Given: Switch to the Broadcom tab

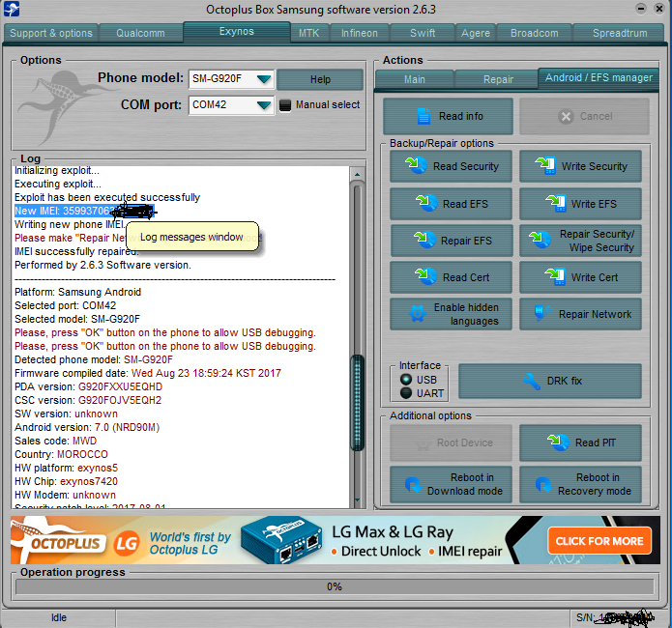Looking at the screenshot, I should [x=534, y=33].
